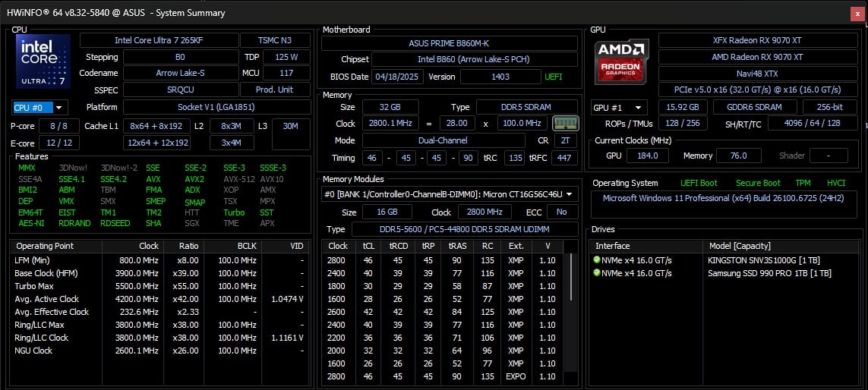Click the AMD Radeon Graphics logo
Viewport: 868px width, 390px height.
[x=622, y=61]
